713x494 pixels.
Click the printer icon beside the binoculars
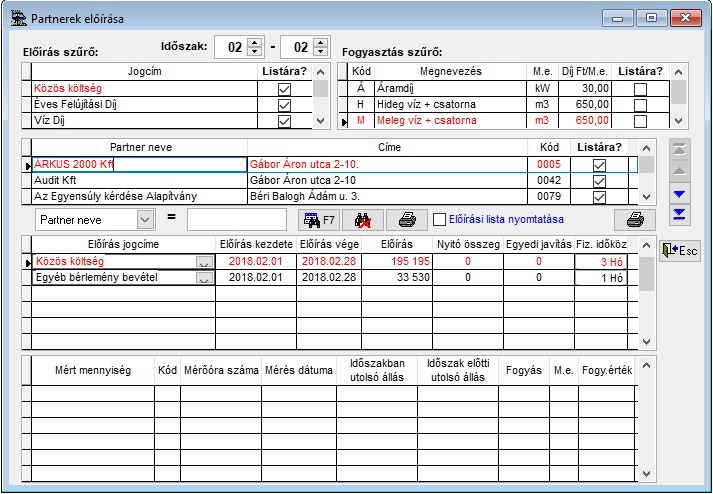[407, 219]
